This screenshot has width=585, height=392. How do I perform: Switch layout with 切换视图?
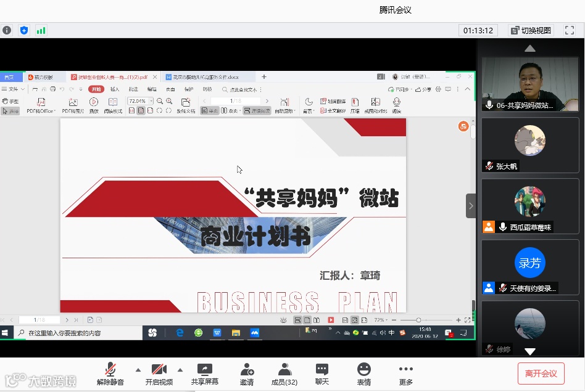(x=531, y=30)
